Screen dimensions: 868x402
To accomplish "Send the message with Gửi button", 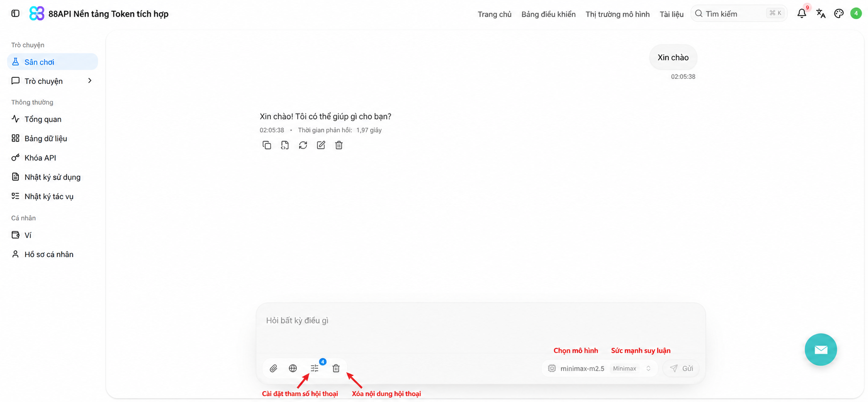I will point(681,369).
